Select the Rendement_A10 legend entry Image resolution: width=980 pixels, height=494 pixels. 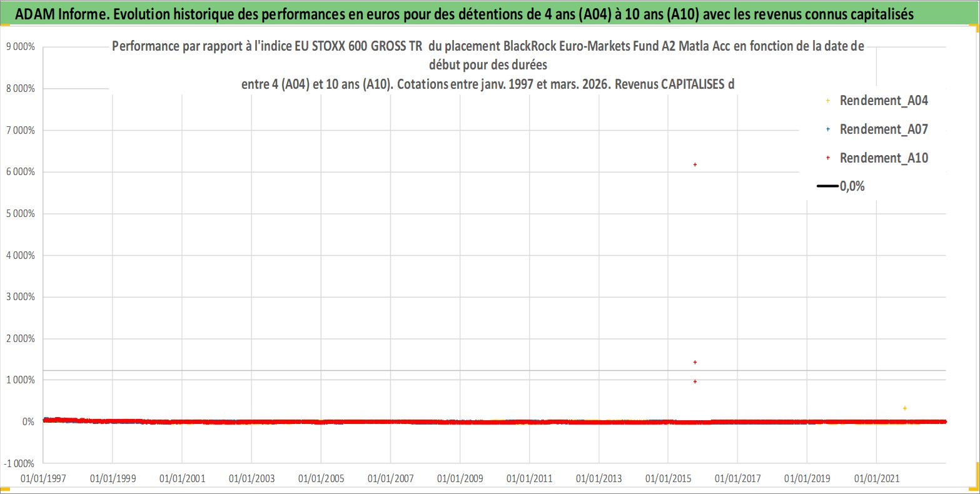(x=877, y=158)
